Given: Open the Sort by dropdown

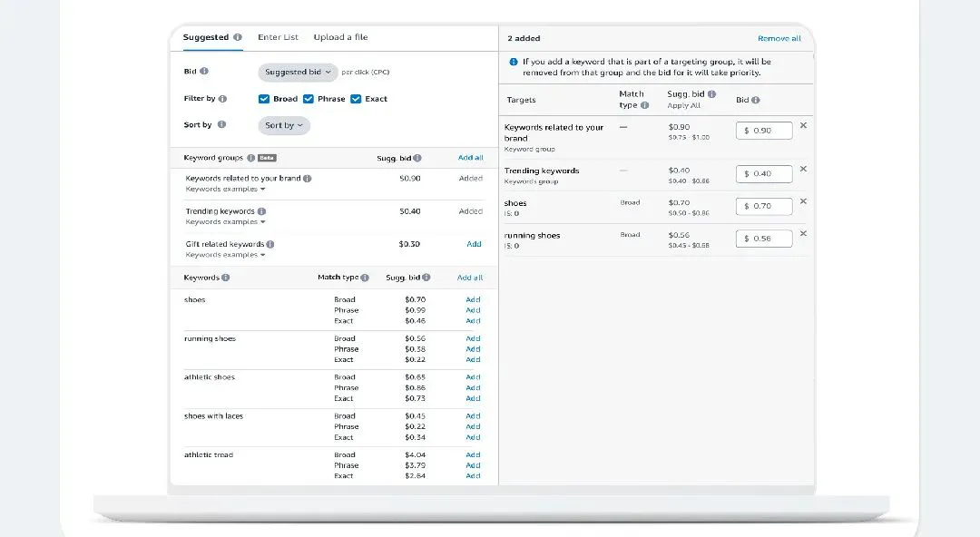Looking at the screenshot, I should (284, 125).
